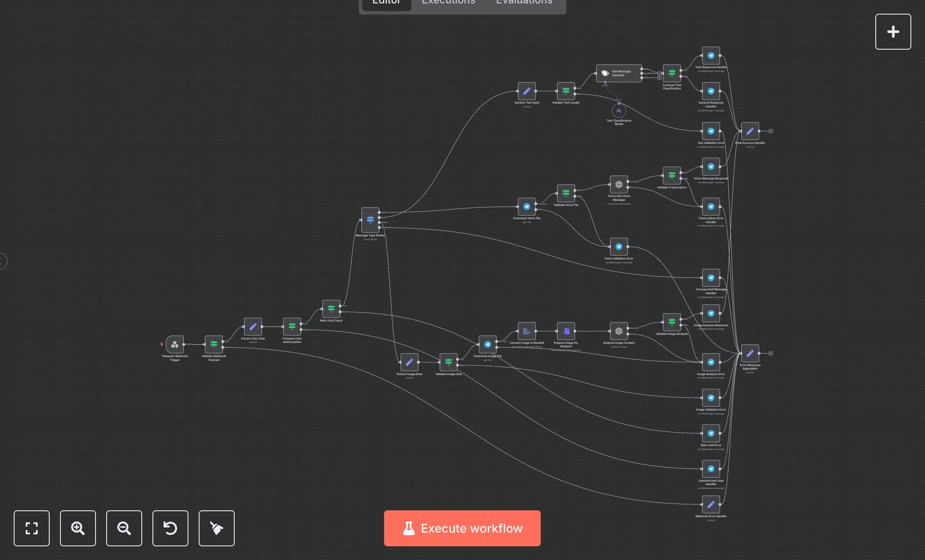The image size is (925, 560).
Task: Click the Telegram Webhook Trigger node
Action: click(175, 344)
